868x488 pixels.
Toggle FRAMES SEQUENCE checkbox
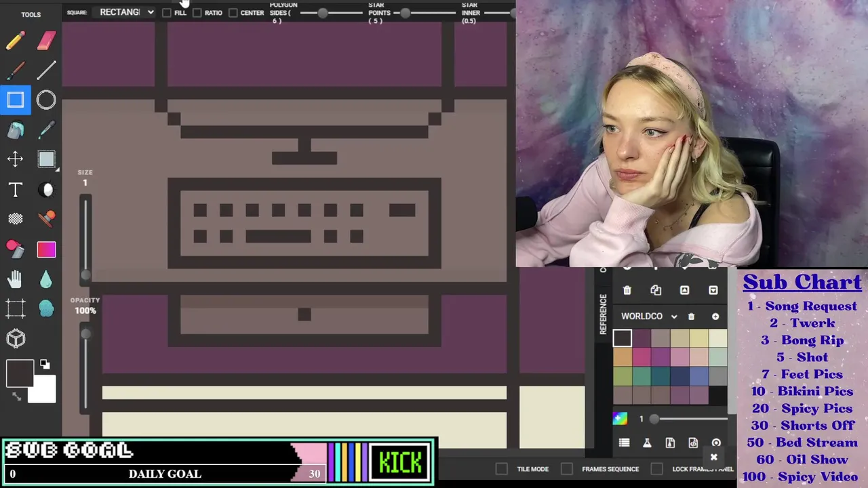point(567,468)
